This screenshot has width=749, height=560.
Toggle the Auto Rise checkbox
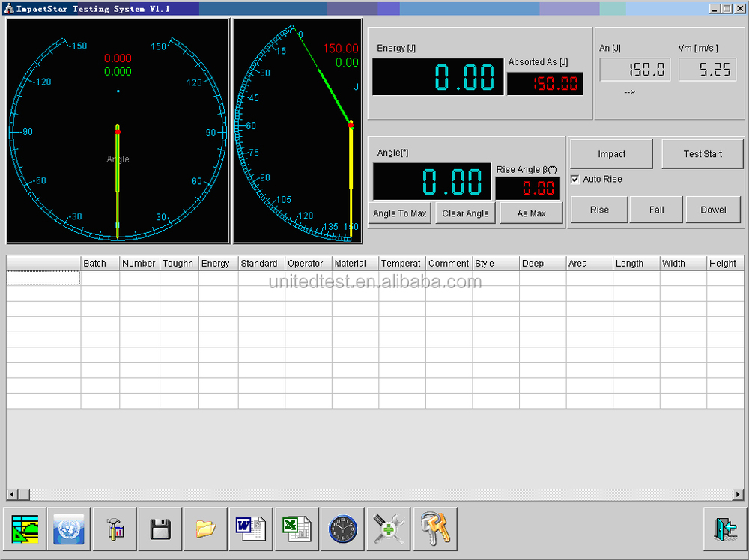[574, 180]
